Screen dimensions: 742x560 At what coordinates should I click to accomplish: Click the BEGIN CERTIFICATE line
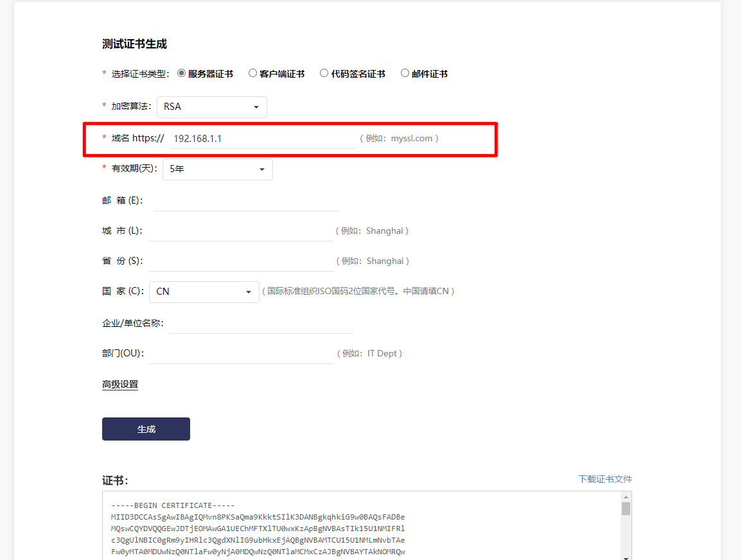173,505
